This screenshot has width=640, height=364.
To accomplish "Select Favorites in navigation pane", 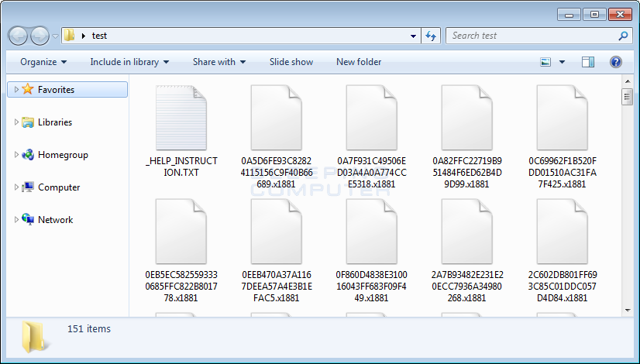I will pos(67,89).
